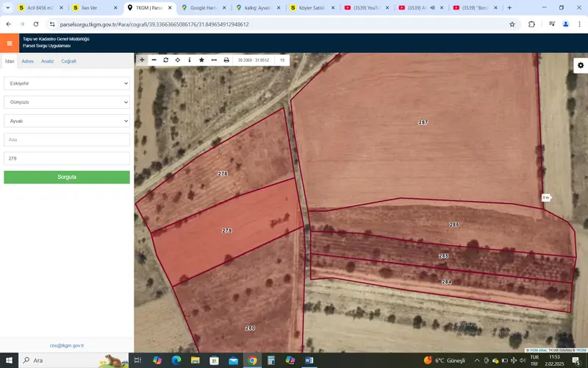Click the Windows search box Ara
Image resolution: width=588 pixels, height=368 pixels.
[73, 361]
